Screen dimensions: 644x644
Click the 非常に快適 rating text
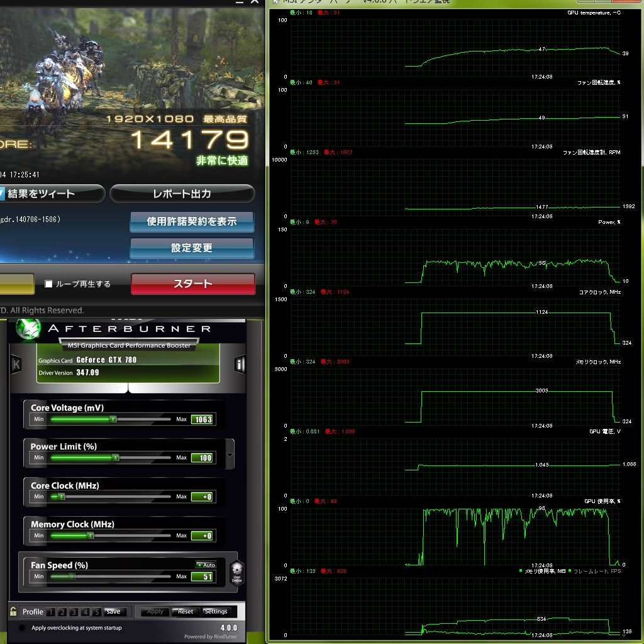[x=222, y=160]
